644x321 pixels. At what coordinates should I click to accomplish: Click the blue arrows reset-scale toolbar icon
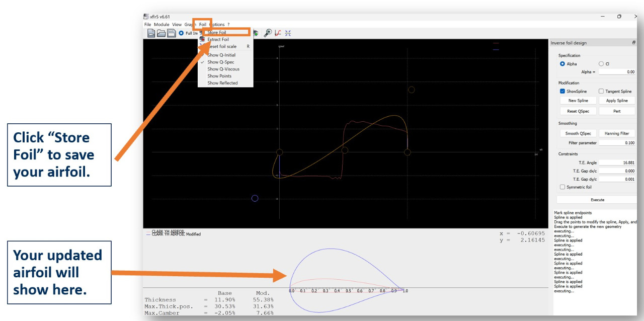pos(288,33)
